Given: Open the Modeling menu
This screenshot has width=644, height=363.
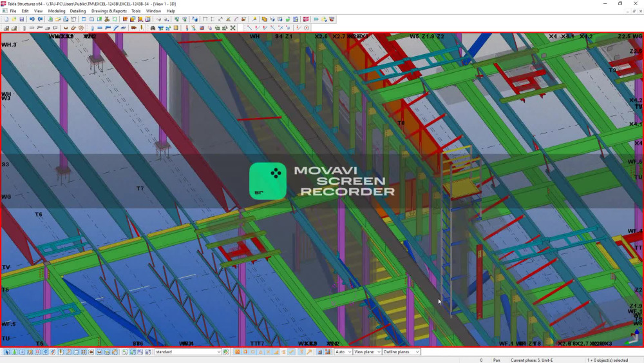Looking at the screenshot, I should (x=57, y=11).
